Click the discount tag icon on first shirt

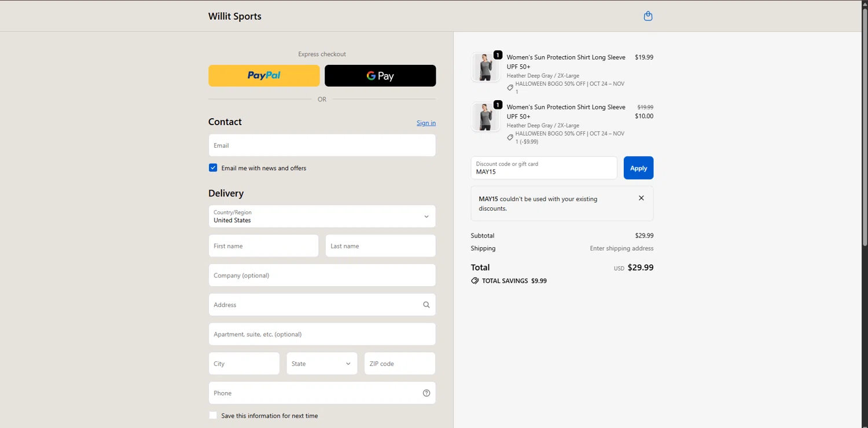[510, 87]
